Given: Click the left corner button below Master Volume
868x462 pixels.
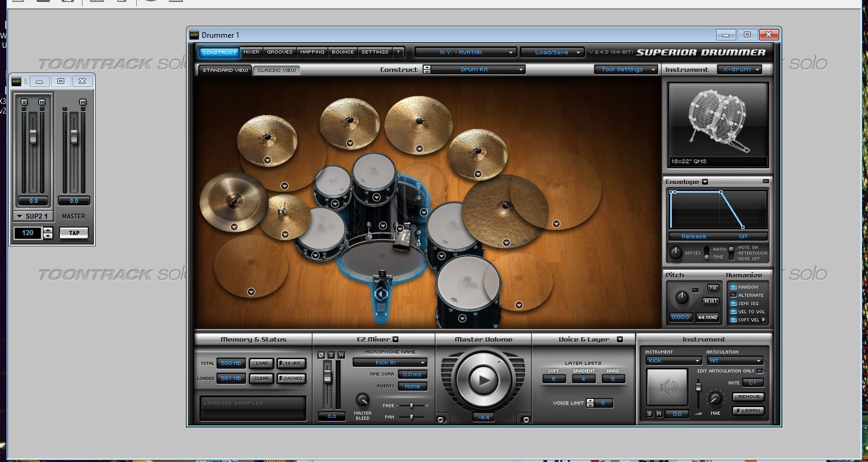Looking at the screenshot, I should tap(440, 419).
